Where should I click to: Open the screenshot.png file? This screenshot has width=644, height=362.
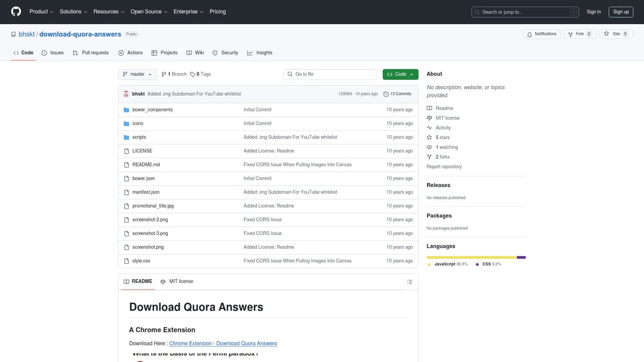pyautogui.click(x=148, y=247)
